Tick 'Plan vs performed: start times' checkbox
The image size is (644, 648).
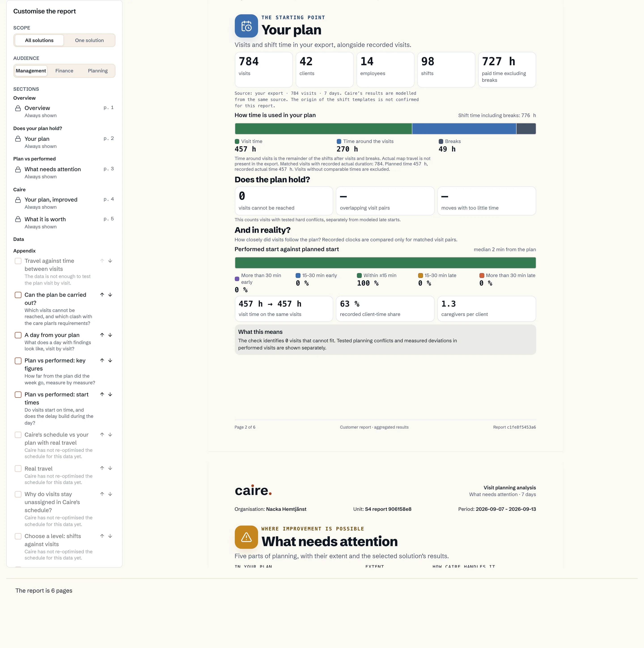pos(18,395)
